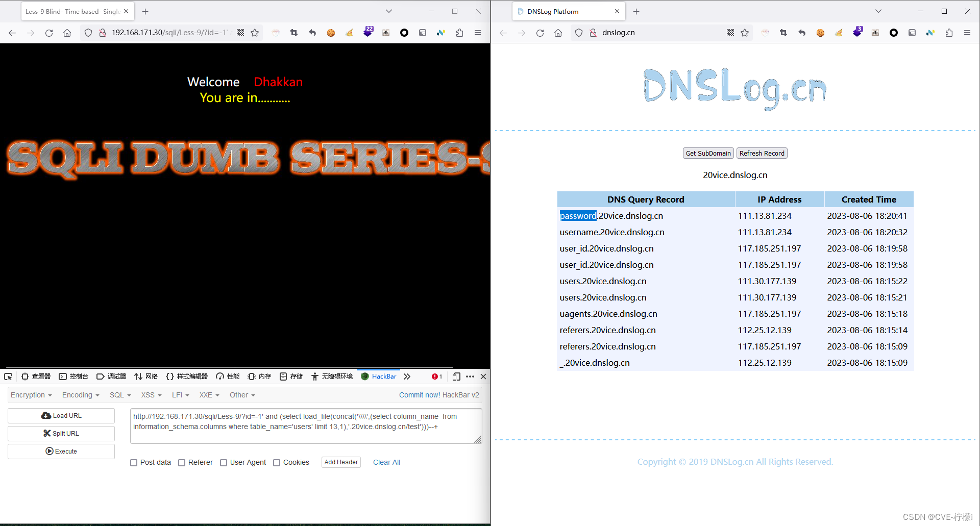Go home in the DNSLog browser window
The height and width of the screenshot is (526, 980).
[x=558, y=33]
